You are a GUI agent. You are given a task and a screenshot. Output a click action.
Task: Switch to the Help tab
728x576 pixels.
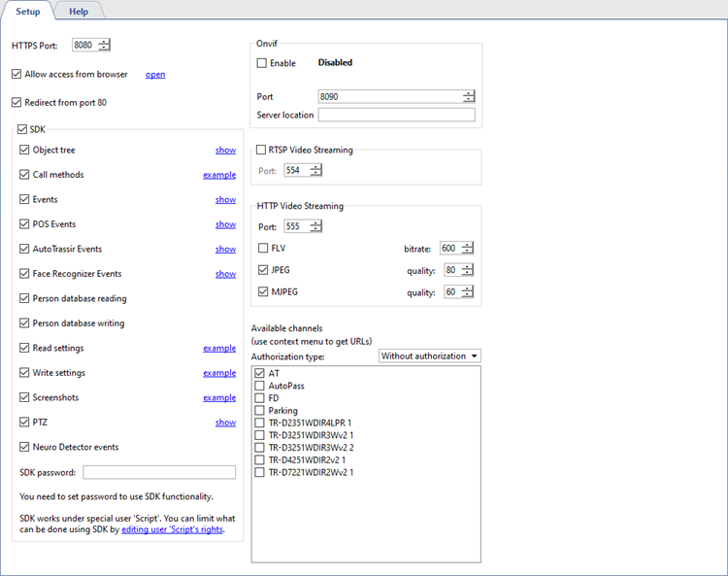tap(78, 11)
